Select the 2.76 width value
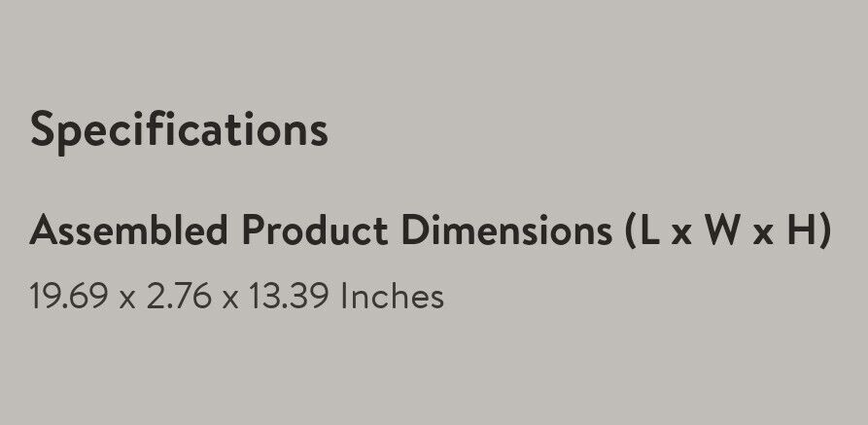 pyautogui.click(x=179, y=296)
